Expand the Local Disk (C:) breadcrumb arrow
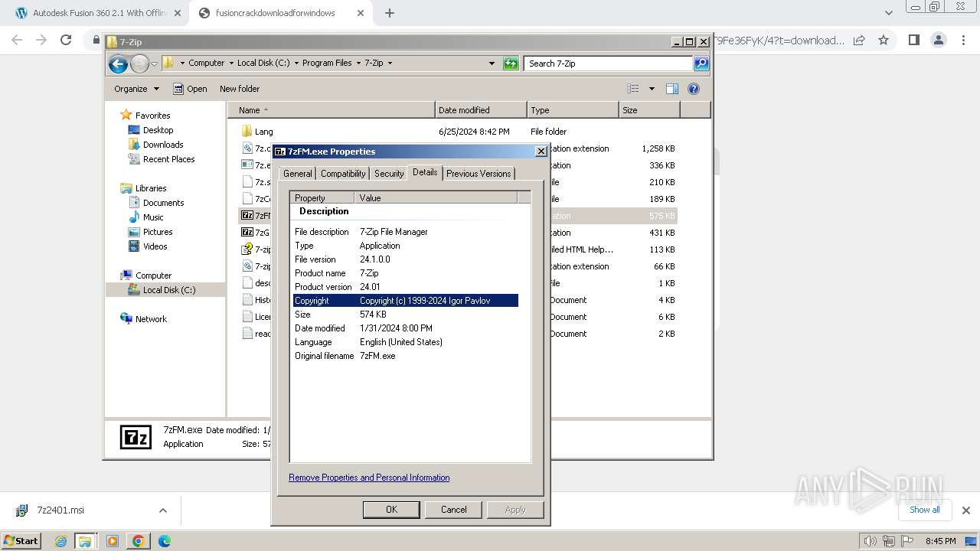 [x=296, y=64]
